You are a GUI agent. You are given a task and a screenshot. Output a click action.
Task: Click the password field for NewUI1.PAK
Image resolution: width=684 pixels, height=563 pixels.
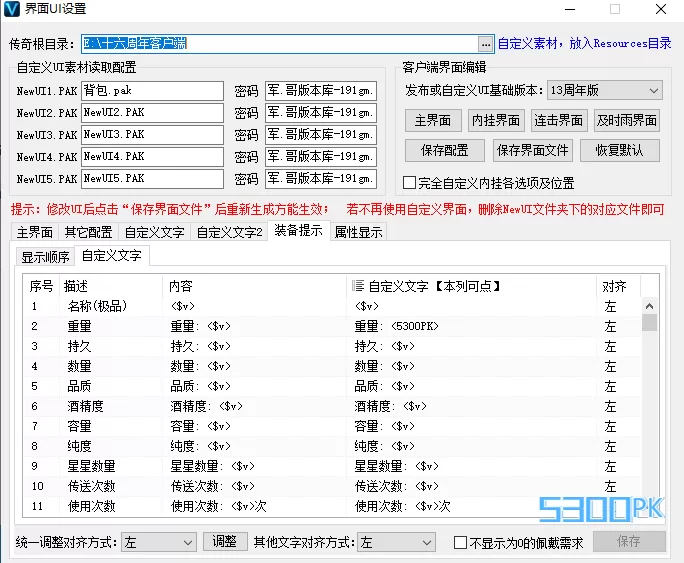click(x=321, y=91)
